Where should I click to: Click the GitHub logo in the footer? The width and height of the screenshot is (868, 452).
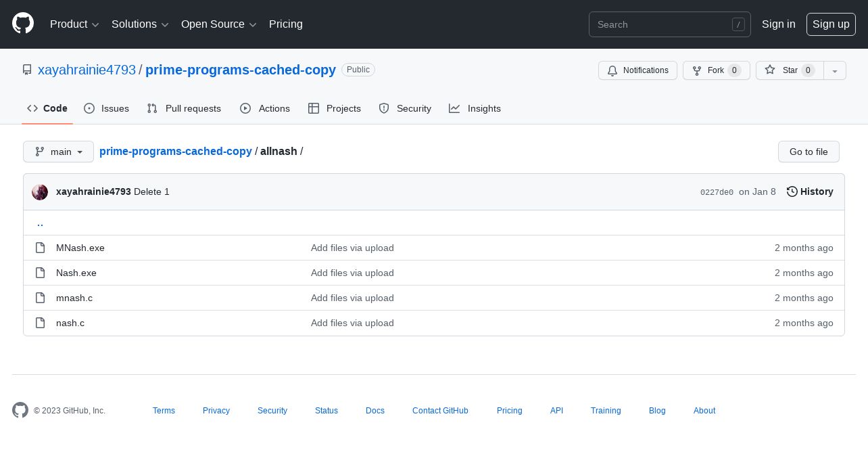point(20,410)
